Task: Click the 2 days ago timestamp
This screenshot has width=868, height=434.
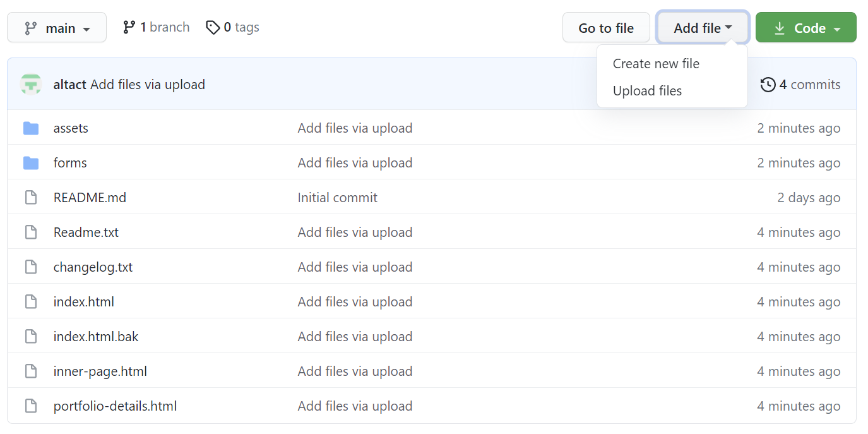Action: (809, 197)
